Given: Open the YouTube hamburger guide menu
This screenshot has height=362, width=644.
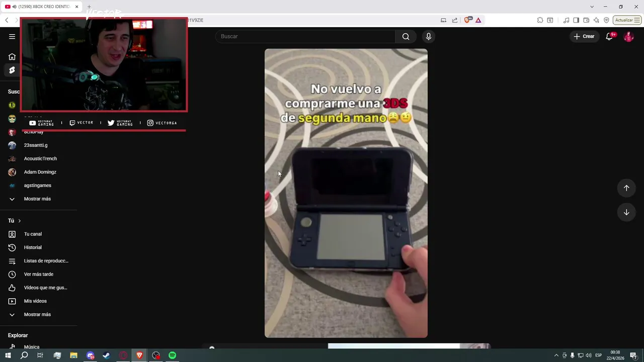Looking at the screenshot, I should pyautogui.click(x=12, y=36).
